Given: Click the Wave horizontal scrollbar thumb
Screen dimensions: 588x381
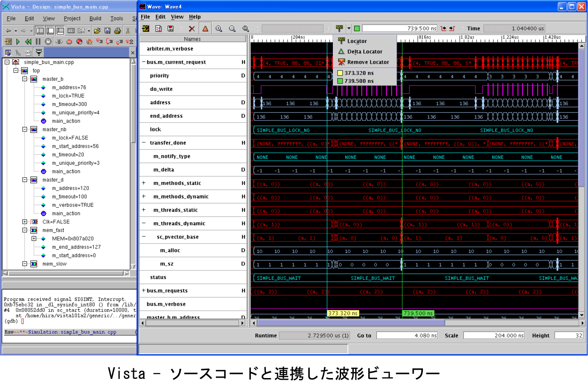Looking at the screenshot, I should click(x=351, y=323).
